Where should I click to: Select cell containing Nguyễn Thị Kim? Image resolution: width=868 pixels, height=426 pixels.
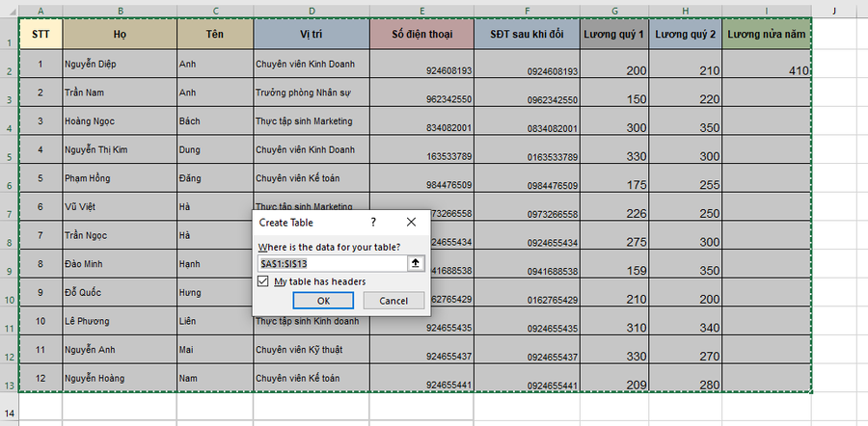point(121,149)
